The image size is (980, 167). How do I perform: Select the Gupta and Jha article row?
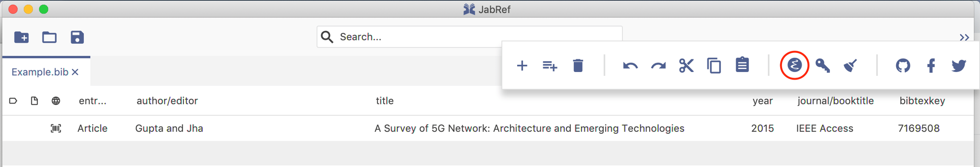[488, 128]
